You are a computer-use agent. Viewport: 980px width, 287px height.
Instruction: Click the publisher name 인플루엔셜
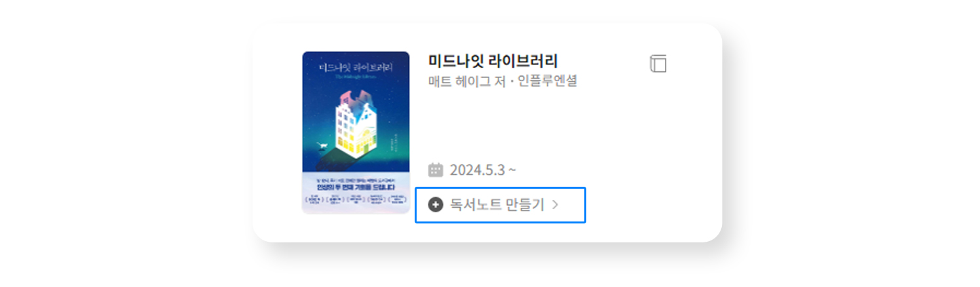click(549, 81)
